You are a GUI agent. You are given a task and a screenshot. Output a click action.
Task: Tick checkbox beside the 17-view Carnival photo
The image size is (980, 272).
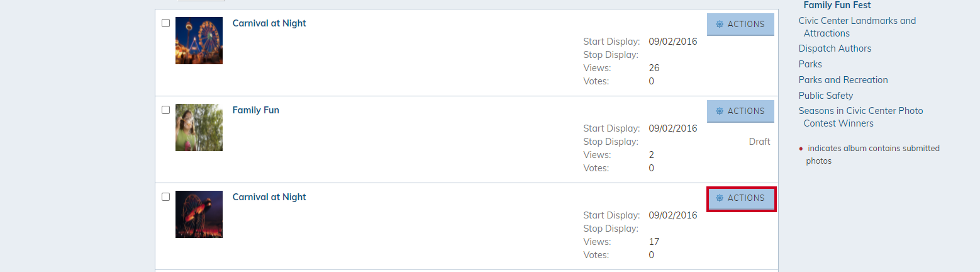point(165,197)
